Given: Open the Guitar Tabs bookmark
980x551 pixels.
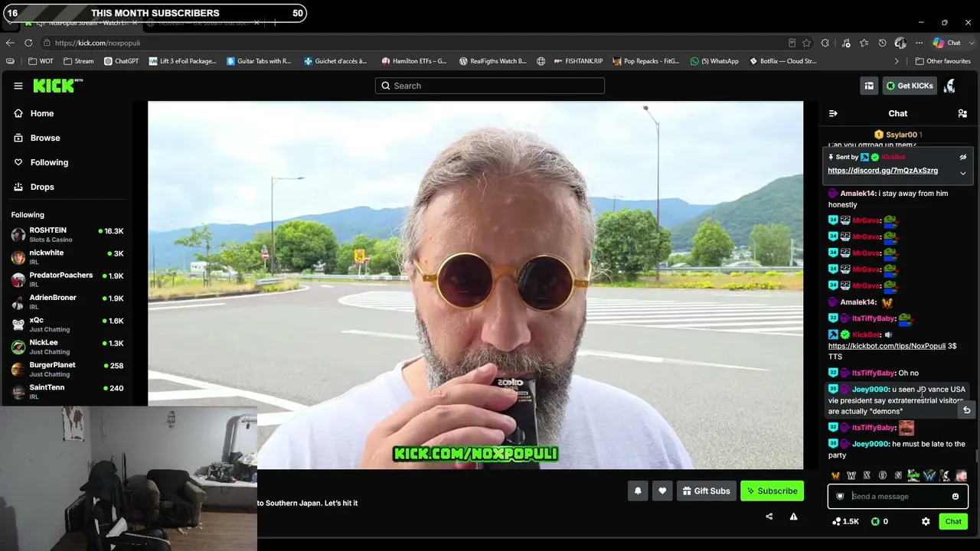Looking at the screenshot, I should pyautogui.click(x=259, y=61).
